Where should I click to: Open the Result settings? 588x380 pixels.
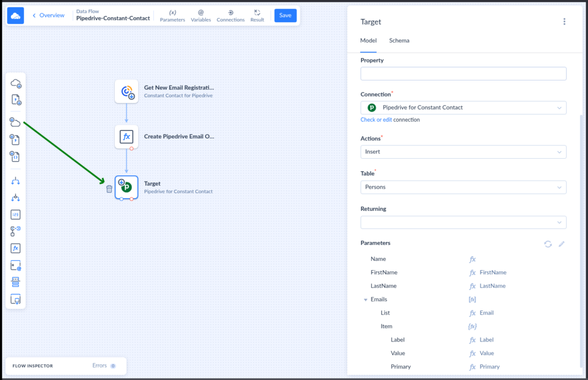(257, 16)
